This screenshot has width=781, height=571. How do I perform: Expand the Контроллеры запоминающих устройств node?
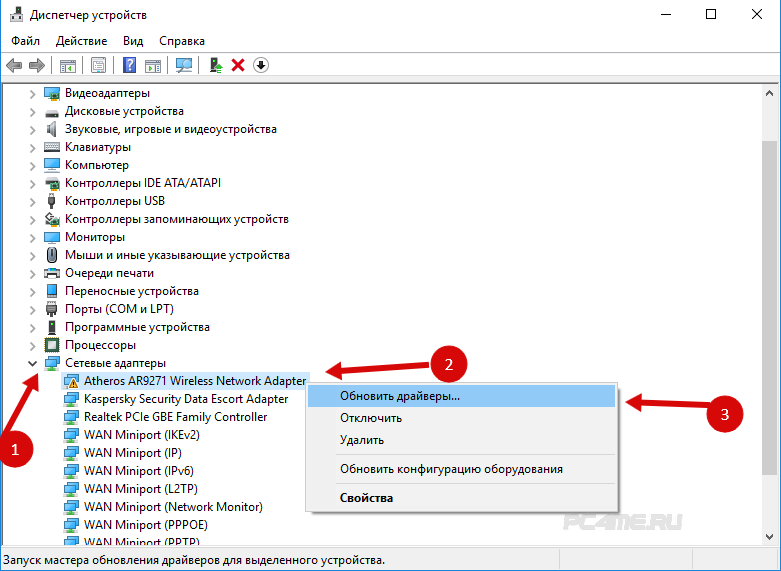pos(32,219)
